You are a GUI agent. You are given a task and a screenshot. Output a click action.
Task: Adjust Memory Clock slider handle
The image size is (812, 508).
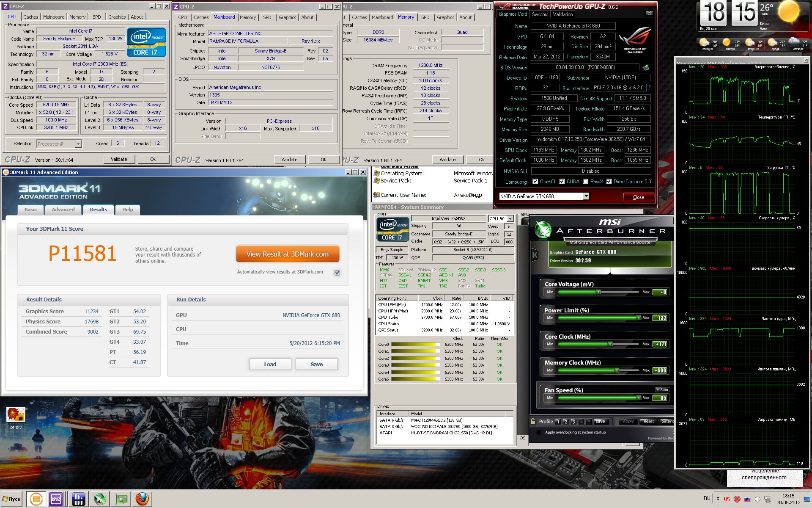[x=617, y=370]
